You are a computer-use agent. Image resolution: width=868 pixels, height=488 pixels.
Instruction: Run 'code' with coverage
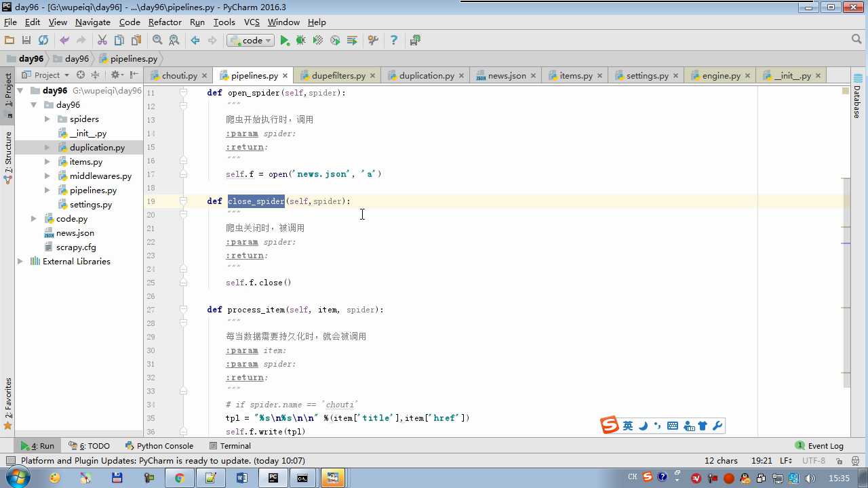[318, 41]
